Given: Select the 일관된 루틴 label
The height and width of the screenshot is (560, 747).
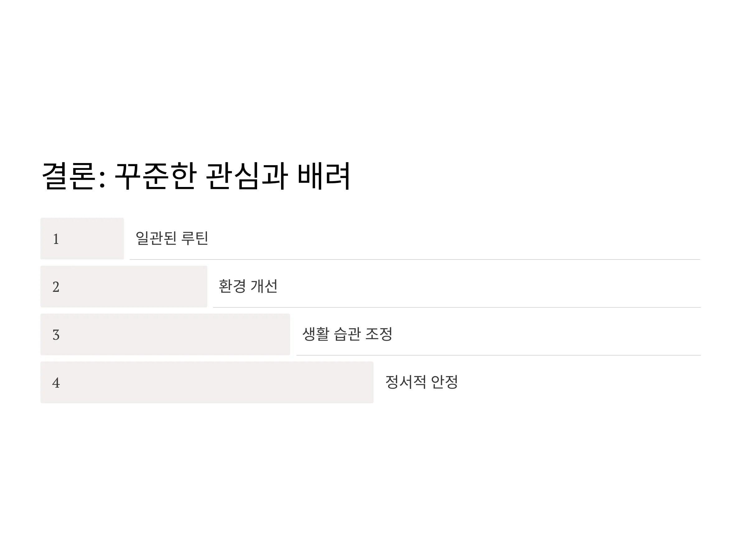Looking at the screenshot, I should pos(171,238).
